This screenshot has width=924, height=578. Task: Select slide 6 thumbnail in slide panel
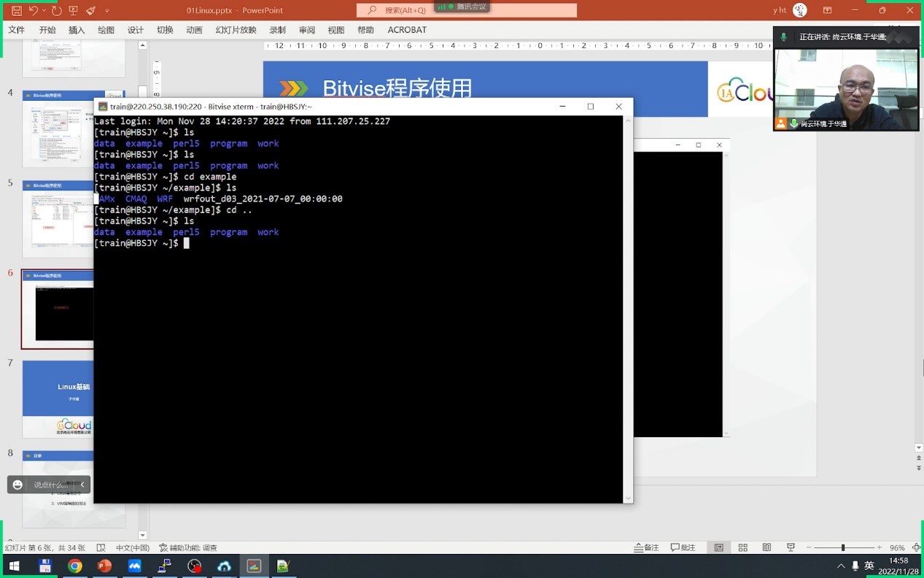click(58, 309)
